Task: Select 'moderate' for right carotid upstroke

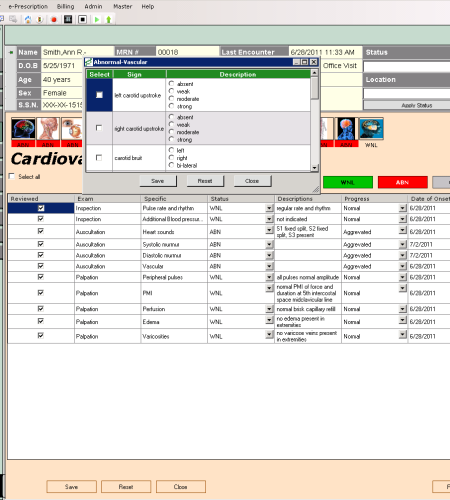Action: pyautogui.click(x=171, y=132)
